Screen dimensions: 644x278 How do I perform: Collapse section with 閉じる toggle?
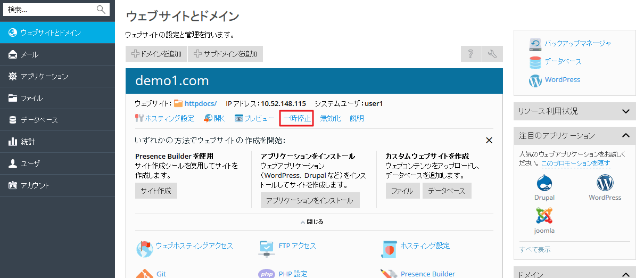tap(312, 222)
